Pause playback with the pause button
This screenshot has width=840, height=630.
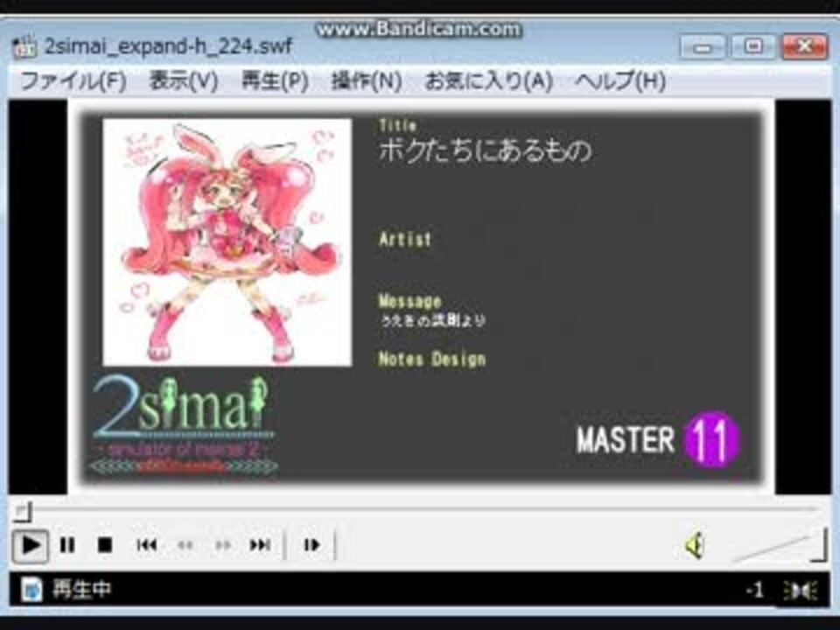(67, 545)
